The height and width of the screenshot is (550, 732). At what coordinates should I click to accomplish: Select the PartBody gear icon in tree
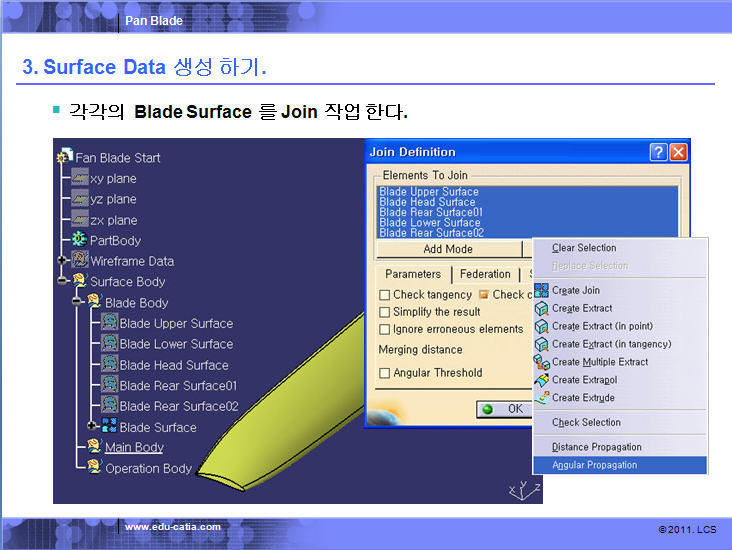tap(80, 240)
